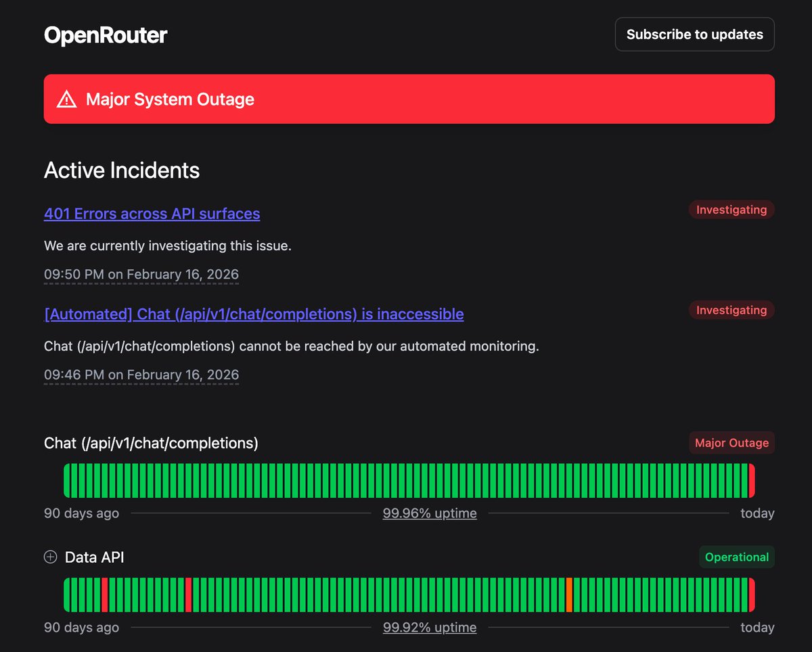
Task: Expand the Data API component group
Action: click(50, 557)
